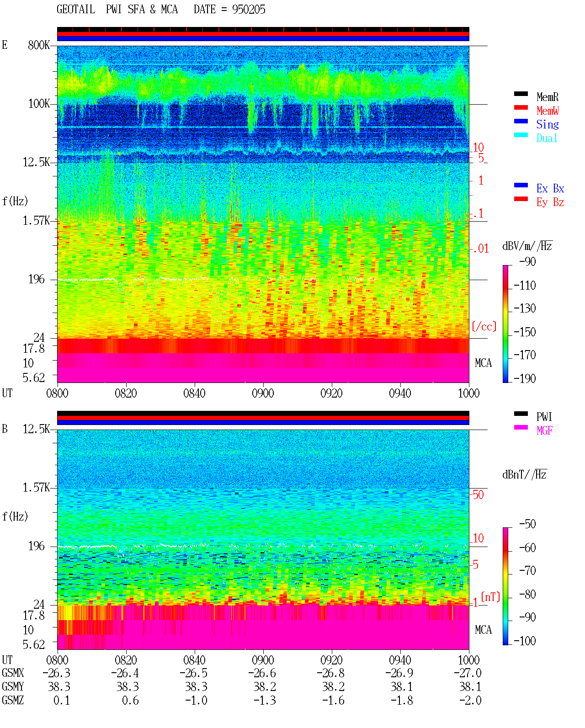This screenshot has height=728, width=585.
Task: Click the DATE = 950205 text
Action: pyautogui.click(x=229, y=10)
